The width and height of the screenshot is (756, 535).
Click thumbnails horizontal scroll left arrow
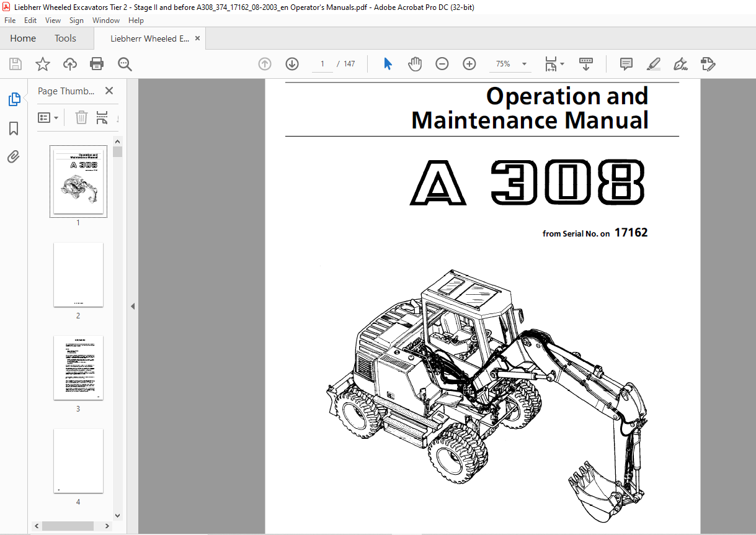(37, 526)
